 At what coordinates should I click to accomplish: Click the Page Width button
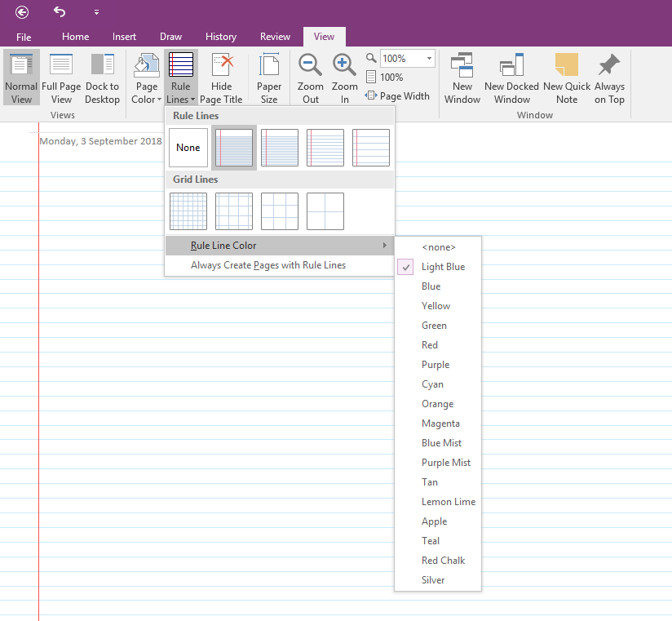pos(397,95)
